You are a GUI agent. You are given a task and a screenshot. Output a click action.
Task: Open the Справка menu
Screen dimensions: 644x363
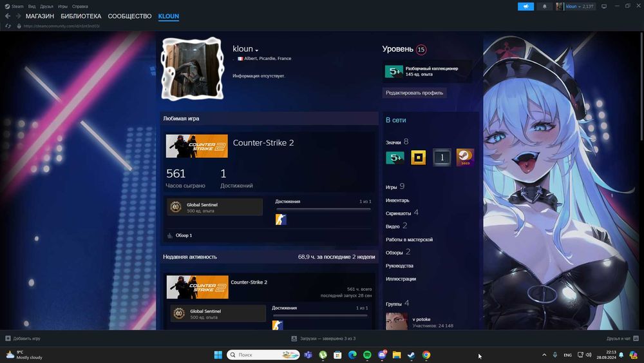80,6
